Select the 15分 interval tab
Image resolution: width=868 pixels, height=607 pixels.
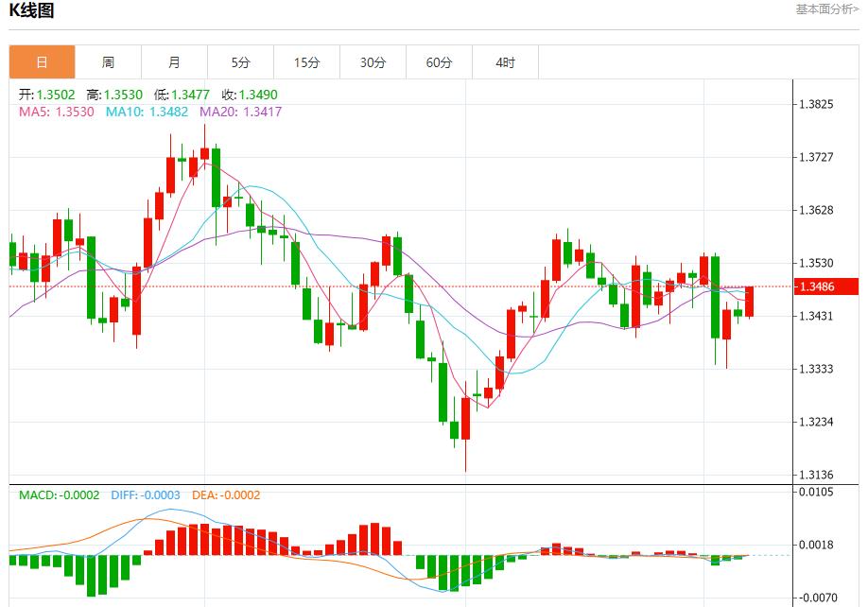point(306,61)
